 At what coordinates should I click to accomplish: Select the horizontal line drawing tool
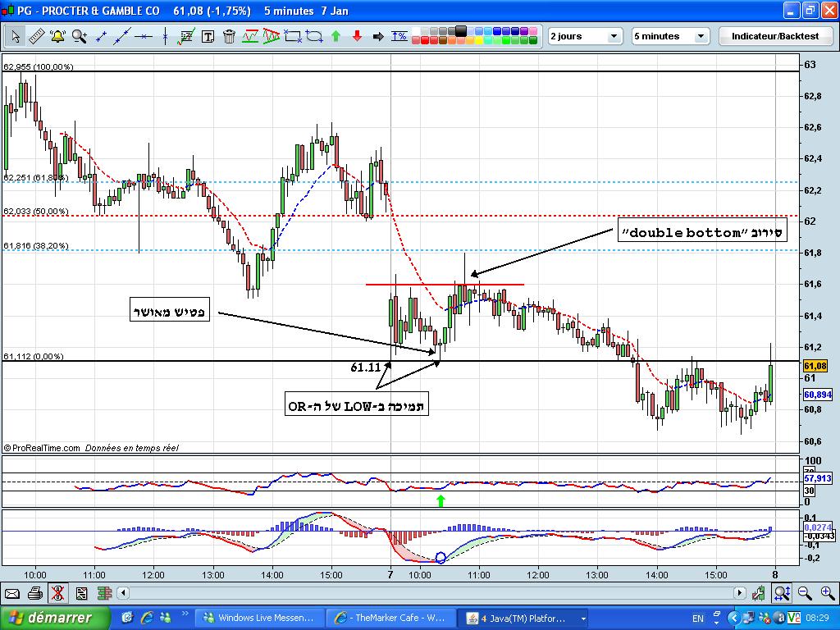pos(143,36)
